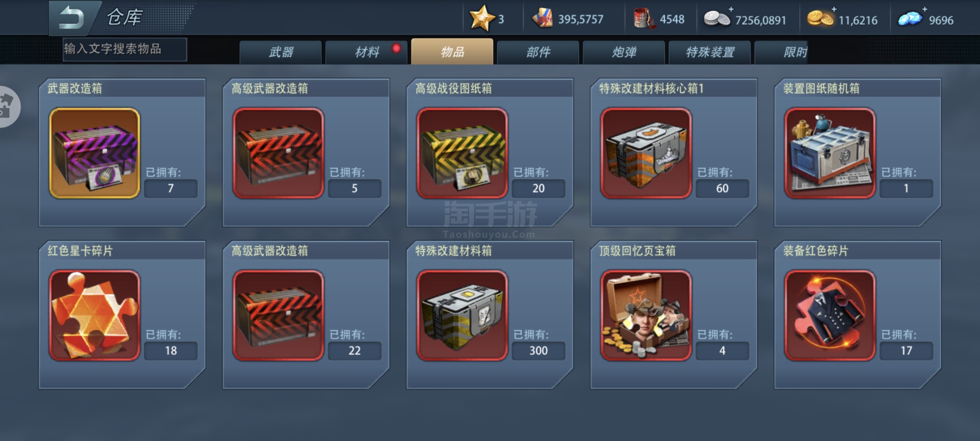Open the yellow 高级战役图纸箱 crate icon
This screenshot has width=980, height=441.
coord(462,153)
